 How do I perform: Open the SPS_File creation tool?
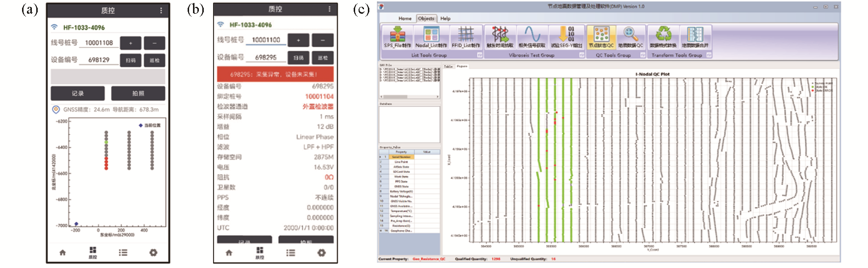[x=397, y=37]
